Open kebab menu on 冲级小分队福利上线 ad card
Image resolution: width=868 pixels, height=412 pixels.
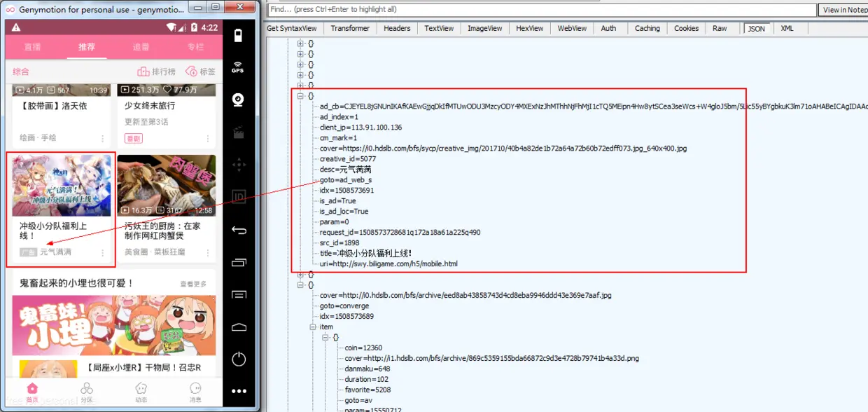click(103, 252)
